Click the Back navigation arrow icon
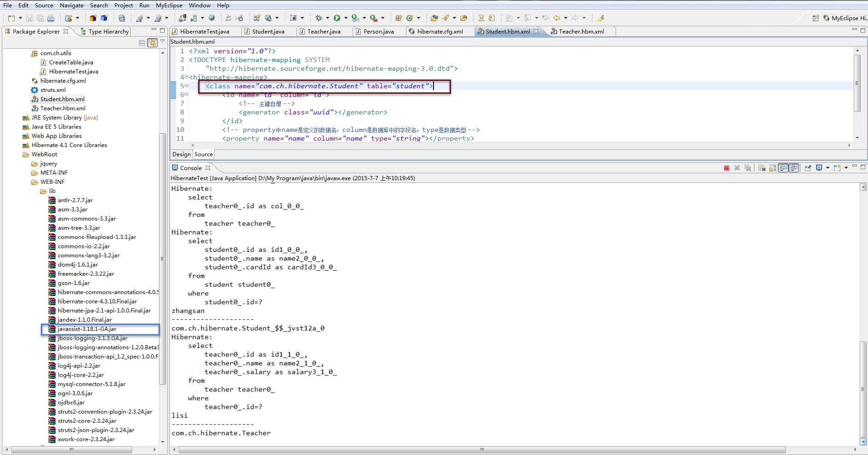Image resolution: width=868 pixels, height=455 pixels. (x=557, y=18)
